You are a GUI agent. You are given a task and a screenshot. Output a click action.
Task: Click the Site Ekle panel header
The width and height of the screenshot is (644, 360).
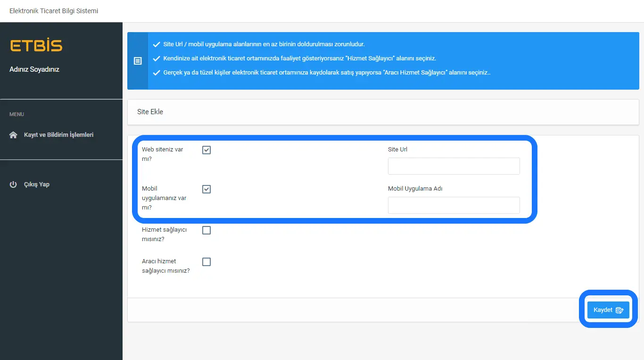point(150,112)
